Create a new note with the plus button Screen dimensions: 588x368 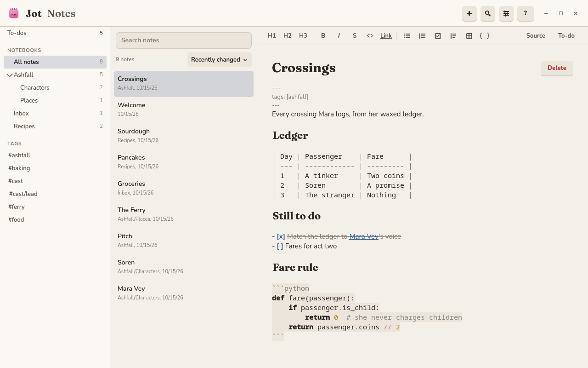pyautogui.click(x=469, y=13)
